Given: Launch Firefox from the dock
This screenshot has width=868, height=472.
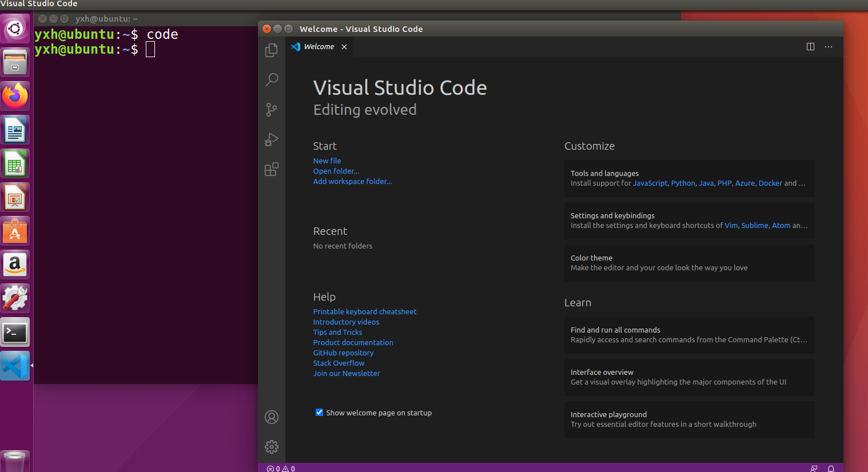Looking at the screenshot, I should point(15,96).
